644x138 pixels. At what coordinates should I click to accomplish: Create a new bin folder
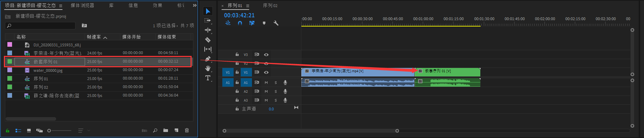click(165, 131)
